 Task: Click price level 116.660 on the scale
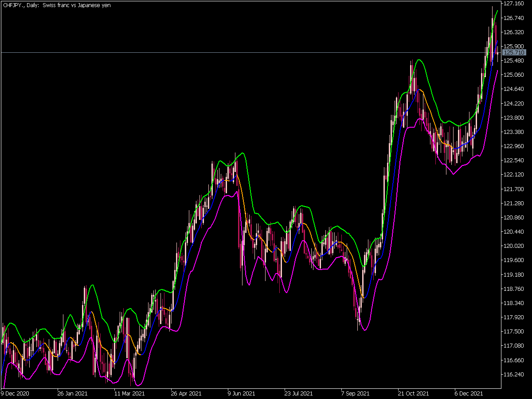[x=514, y=360]
